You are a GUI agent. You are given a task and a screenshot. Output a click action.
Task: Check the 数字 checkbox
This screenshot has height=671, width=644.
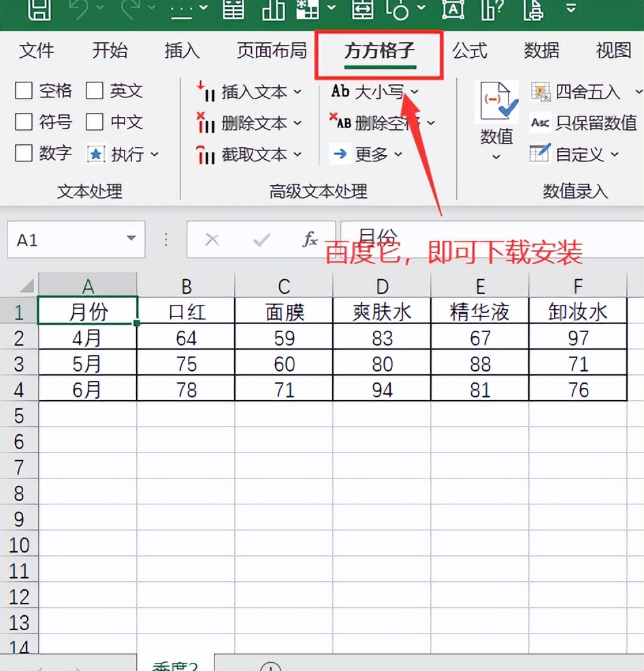coord(24,154)
